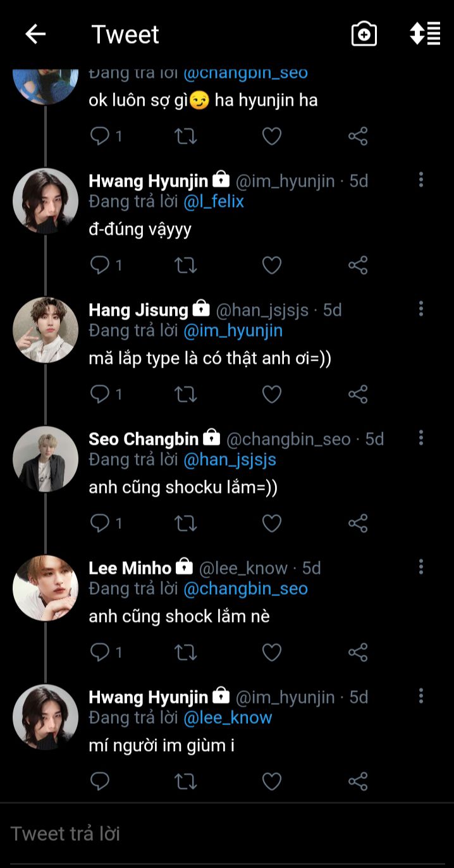
Task: Open the @l_felix mention link
Action: pos(214,202)
